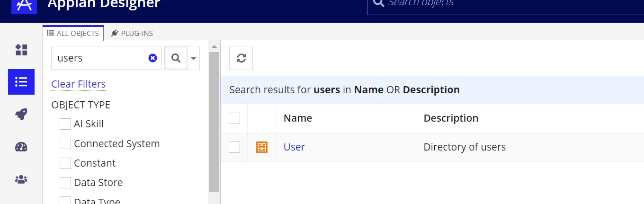Image resolution: width=644 pixels, height=204 pixels.
Task: Click search objects magnifier icon in header
Action: (378, 3)
